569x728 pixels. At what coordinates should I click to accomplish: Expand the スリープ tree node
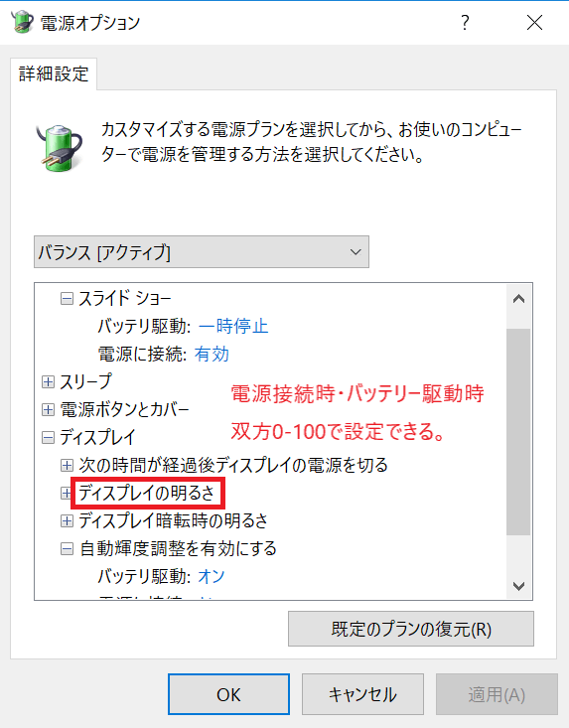coord(48,381)
